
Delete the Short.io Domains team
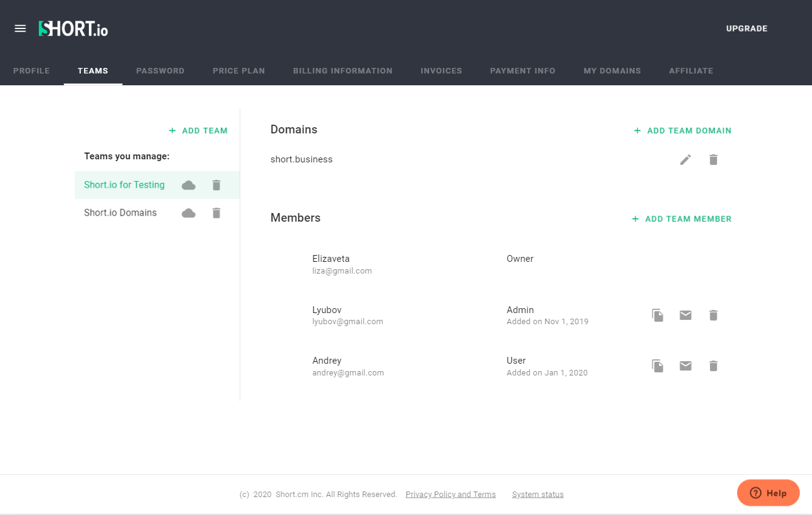pos(216,212)
